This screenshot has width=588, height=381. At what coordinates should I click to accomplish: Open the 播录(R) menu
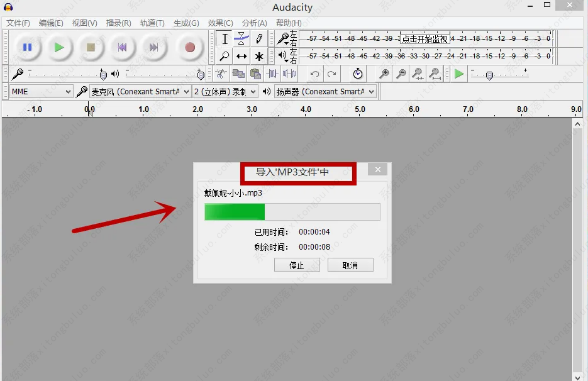pyautogui.click(x=118, y=23)
